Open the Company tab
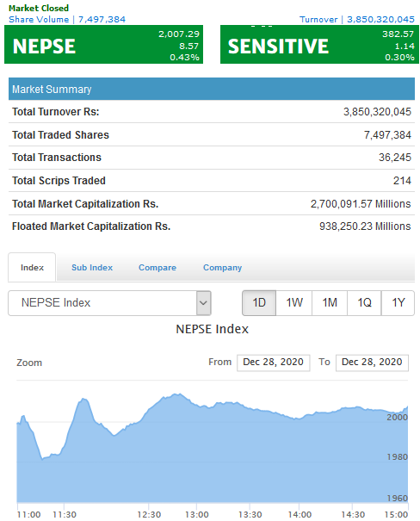This screenshot has width=420, height=521. (222, 268)
